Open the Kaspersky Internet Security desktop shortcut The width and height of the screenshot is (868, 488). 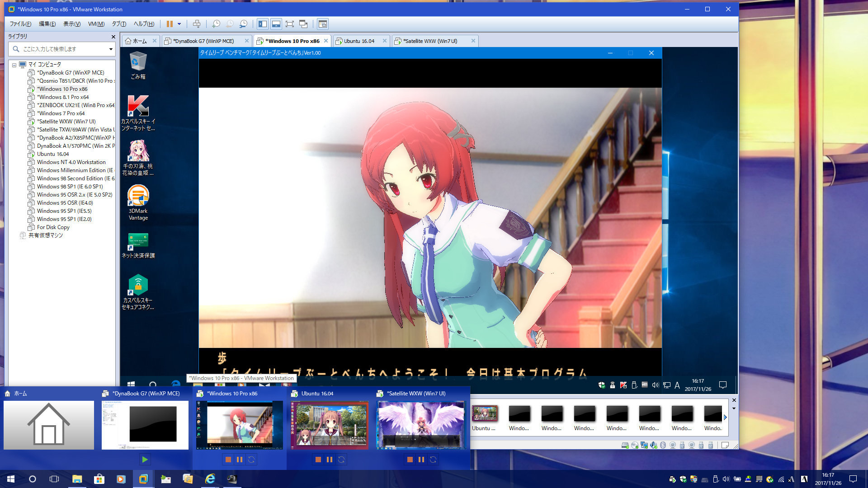coord(138,113)
